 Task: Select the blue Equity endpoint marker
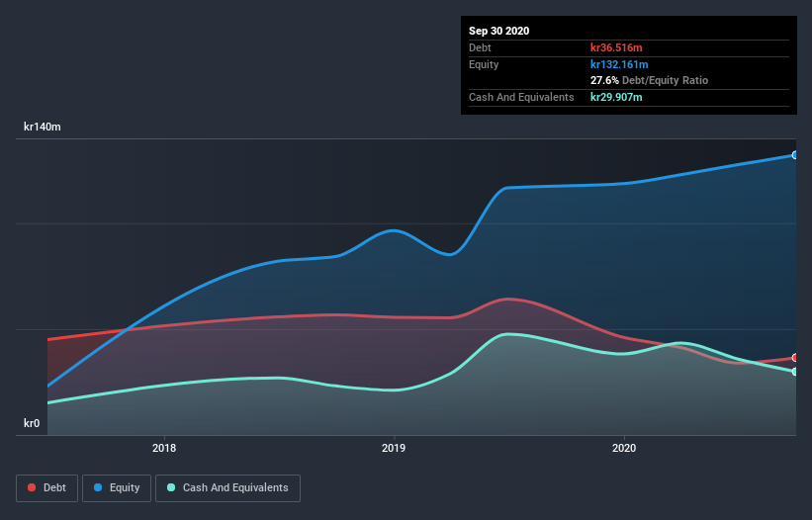(x=795, y=155)
